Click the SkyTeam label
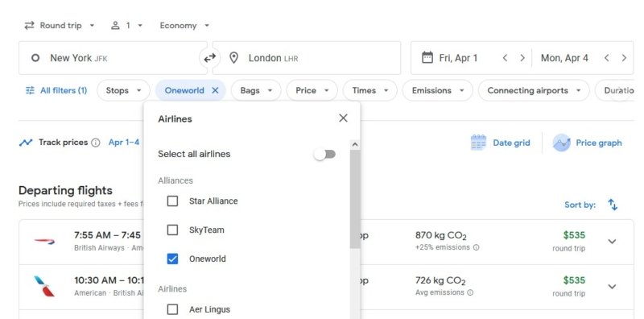This screenshot has height=319, width=644. pos(207,230)
